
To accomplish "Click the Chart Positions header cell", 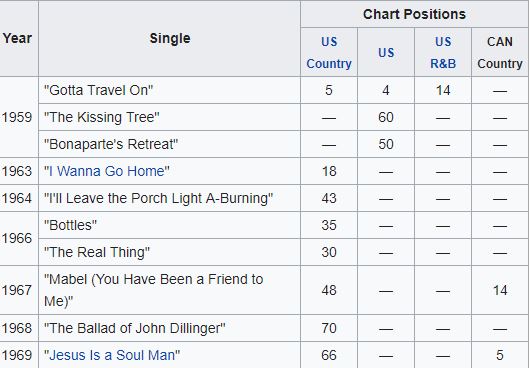I will point(414,14).
